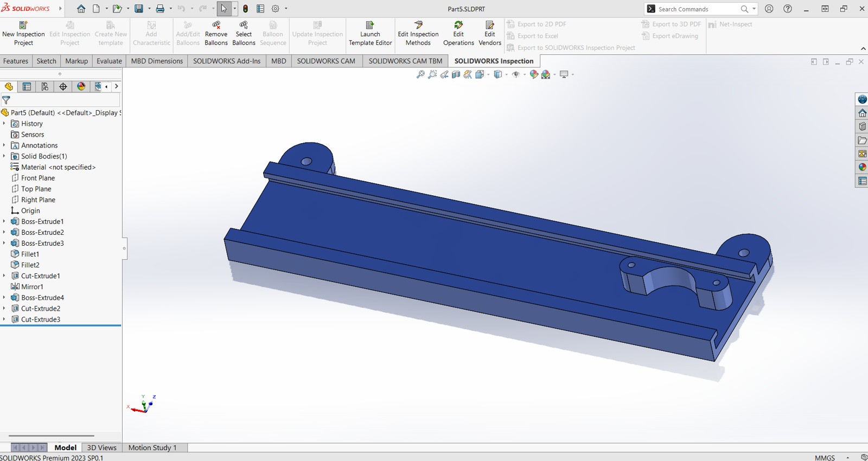Open the Save dropdown arrow
Viewport: 868px width, 461px height.
pos(149,9)
